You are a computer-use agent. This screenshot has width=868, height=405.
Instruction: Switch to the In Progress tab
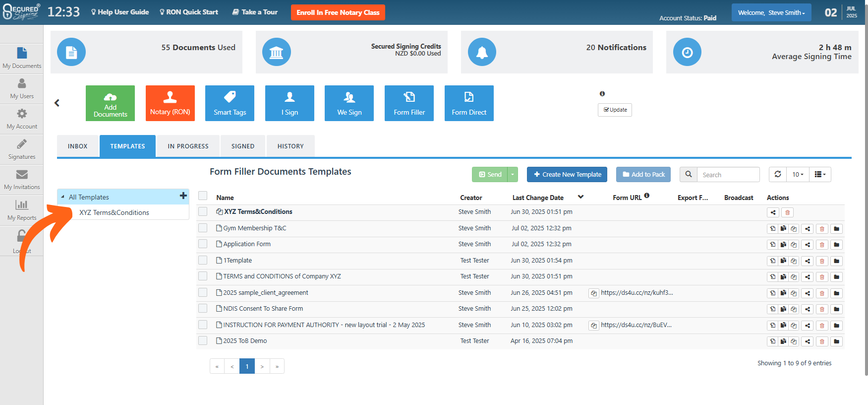[x=188, y=146]
